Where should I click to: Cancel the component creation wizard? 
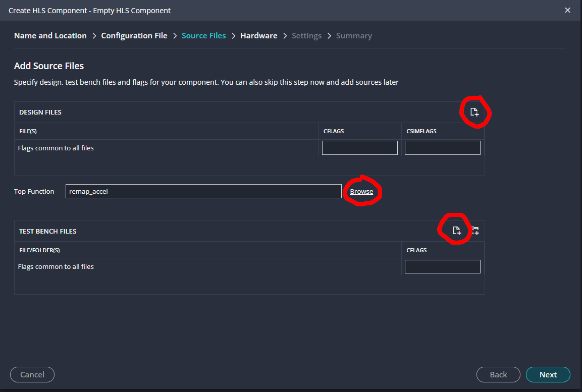point(32,374)
